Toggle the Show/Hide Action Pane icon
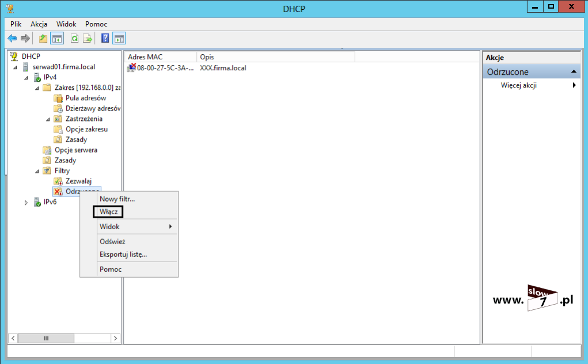Image resolution: width=588 pixels, height=364 pixels. click(119, 39)
